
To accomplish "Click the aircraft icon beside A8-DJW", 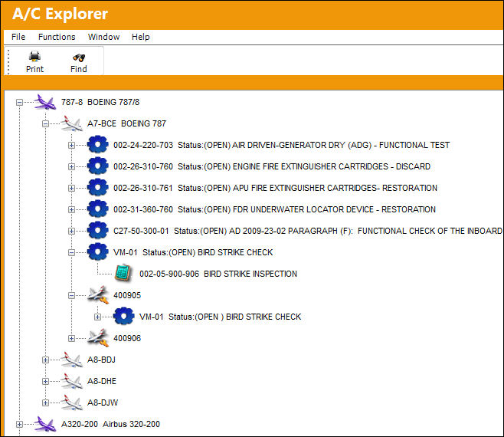I will (x=71, y=402).
